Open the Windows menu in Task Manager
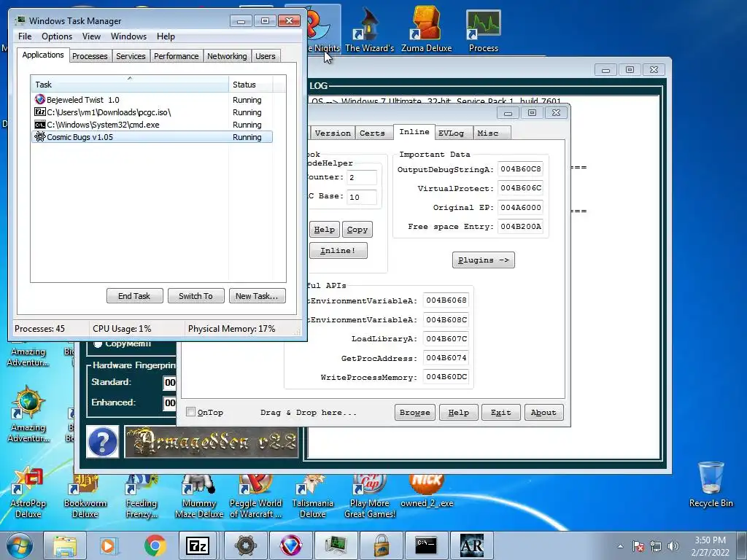Viewport: 747px width, 560px height. 128,36
